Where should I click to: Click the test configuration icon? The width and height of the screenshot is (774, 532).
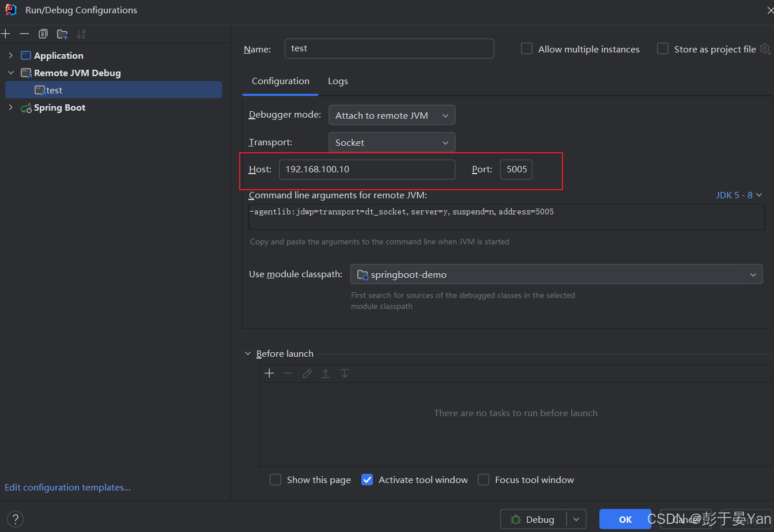click(40, 90)
